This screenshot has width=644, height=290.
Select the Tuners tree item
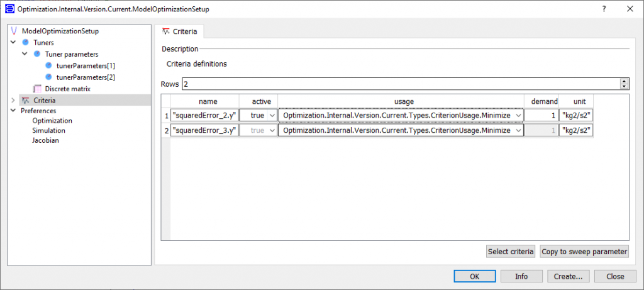(43, 42)
